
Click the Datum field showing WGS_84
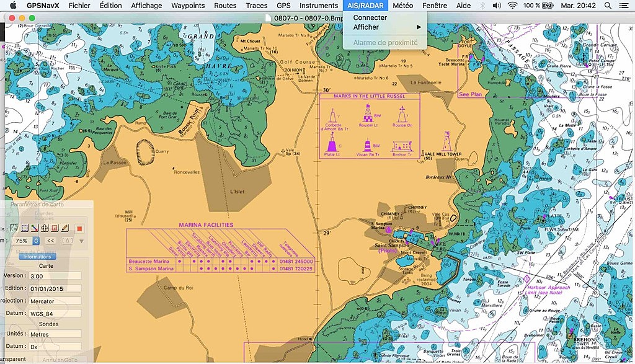55,313
